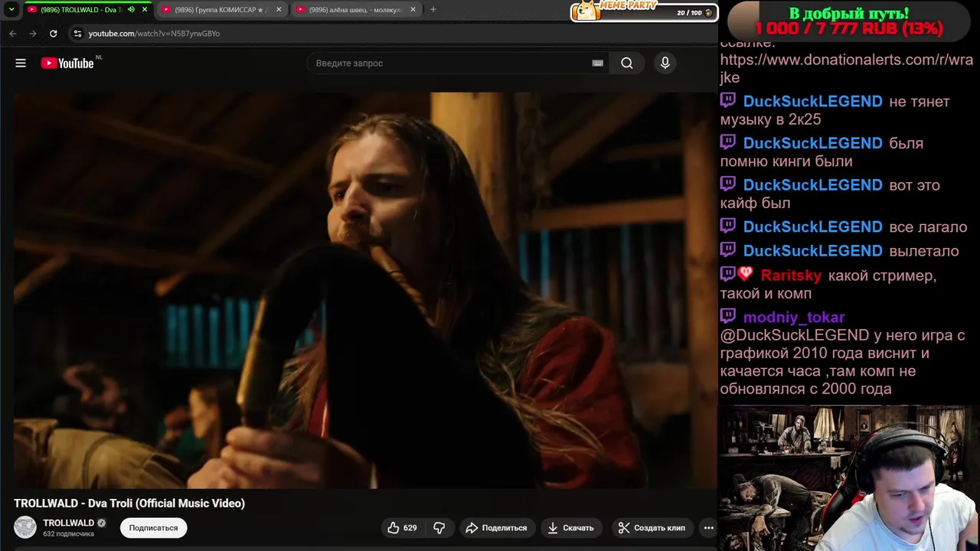This screenshot has height=551, width=980.
Task: Click the address bar URL
Action: 154,34
